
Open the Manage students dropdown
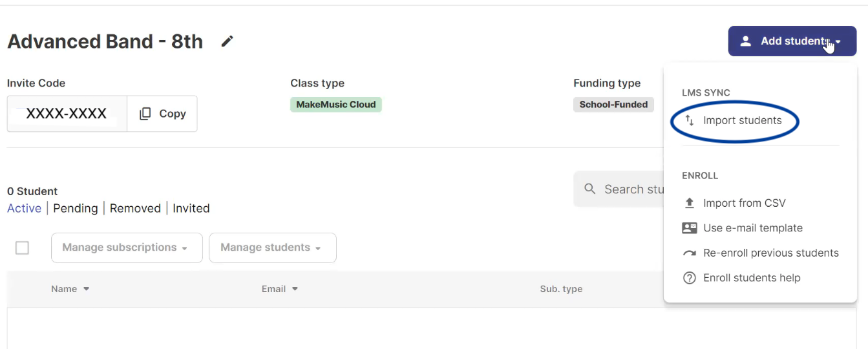(x=273, y=248)
